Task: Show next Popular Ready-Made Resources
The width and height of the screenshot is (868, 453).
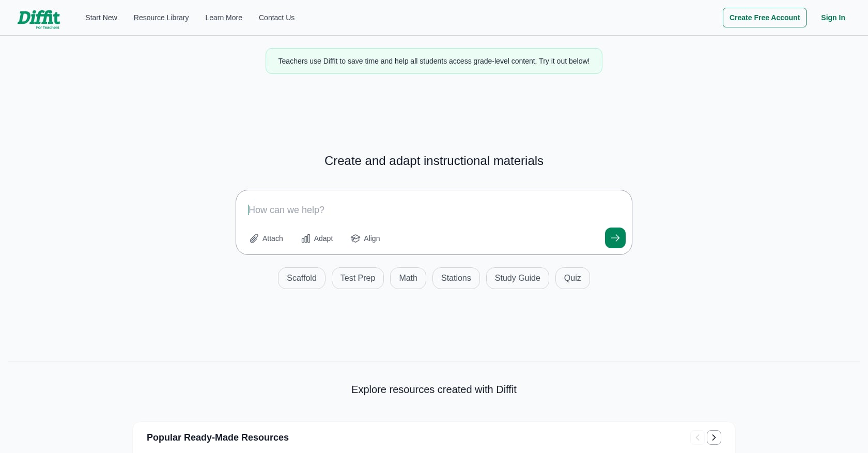Action: 714,437
